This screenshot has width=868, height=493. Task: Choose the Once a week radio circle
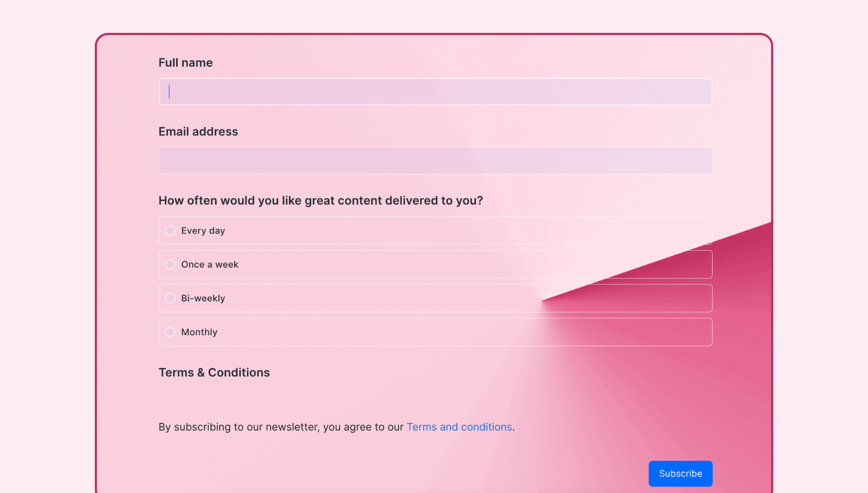click(x=170, y=265)
